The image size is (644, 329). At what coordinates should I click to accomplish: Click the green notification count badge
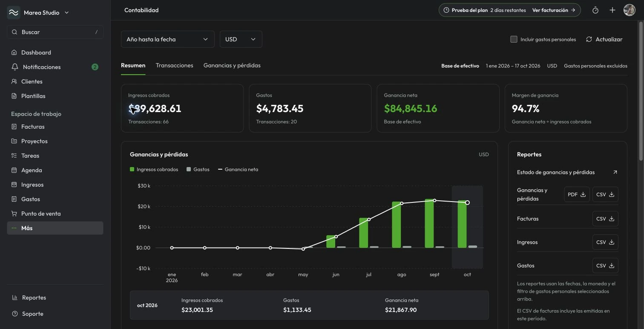(95, 67)
